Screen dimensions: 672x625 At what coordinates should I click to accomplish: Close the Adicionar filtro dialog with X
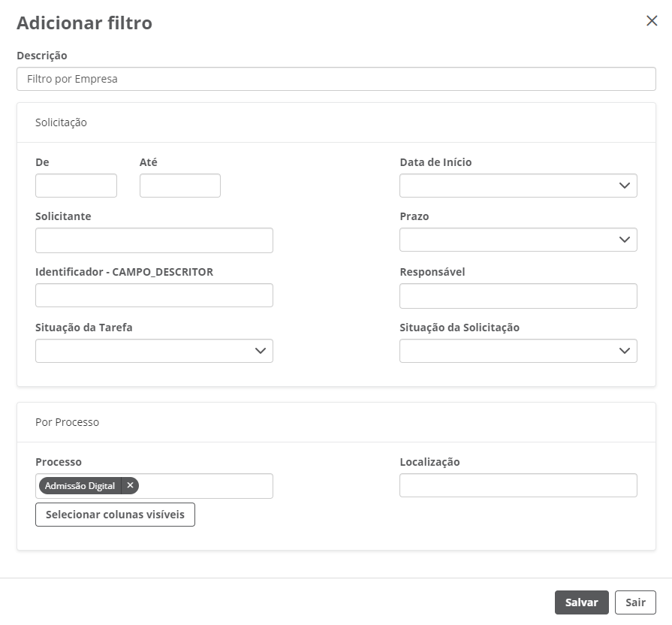(652, 21)
